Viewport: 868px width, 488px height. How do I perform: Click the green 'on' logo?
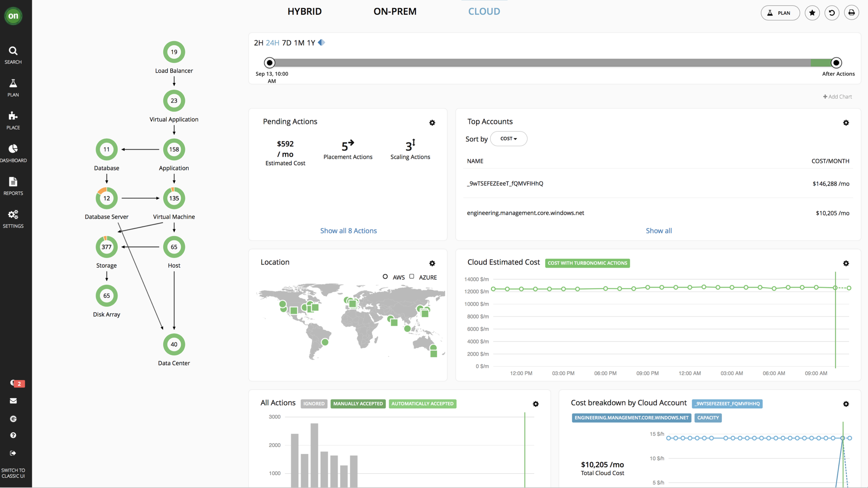[x=13, y=15]
